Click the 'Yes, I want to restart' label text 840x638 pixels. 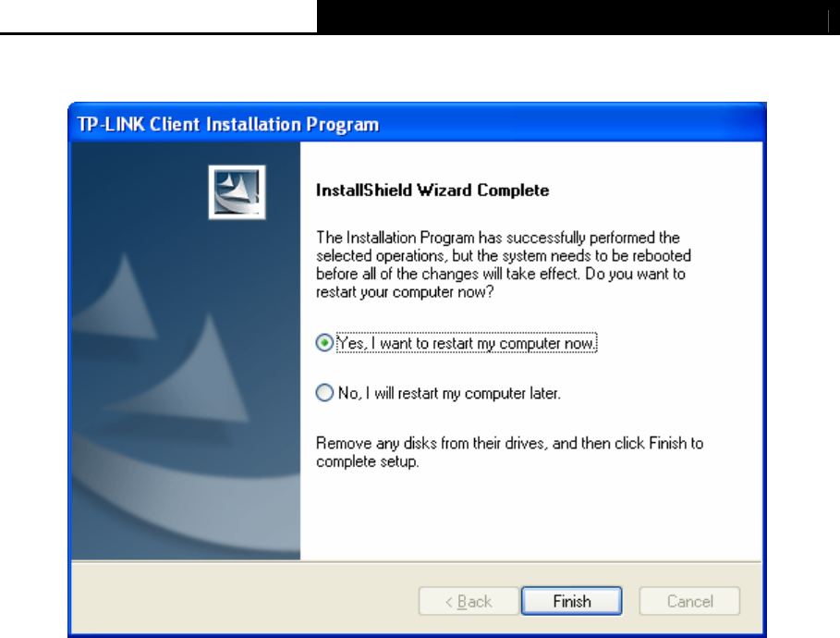(x=467, y=343)
